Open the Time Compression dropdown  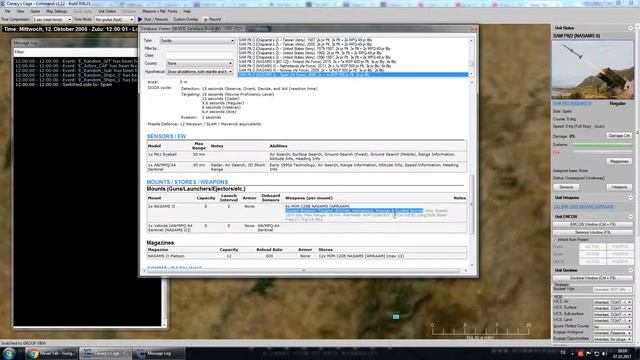[52, 19]
